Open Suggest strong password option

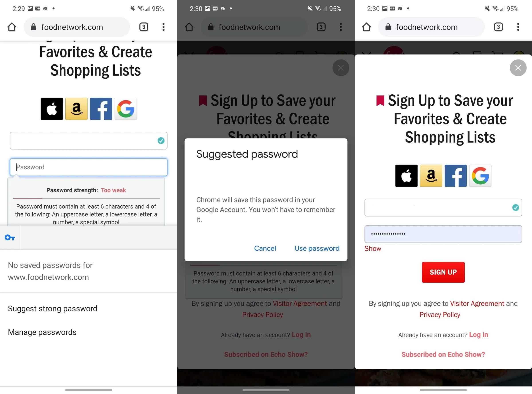[53, 308]
